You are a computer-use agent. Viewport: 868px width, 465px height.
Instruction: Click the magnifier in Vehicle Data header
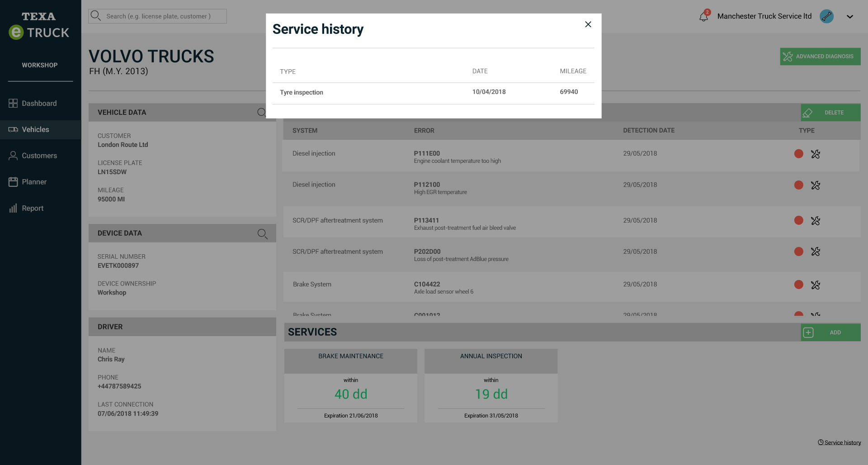262,112
